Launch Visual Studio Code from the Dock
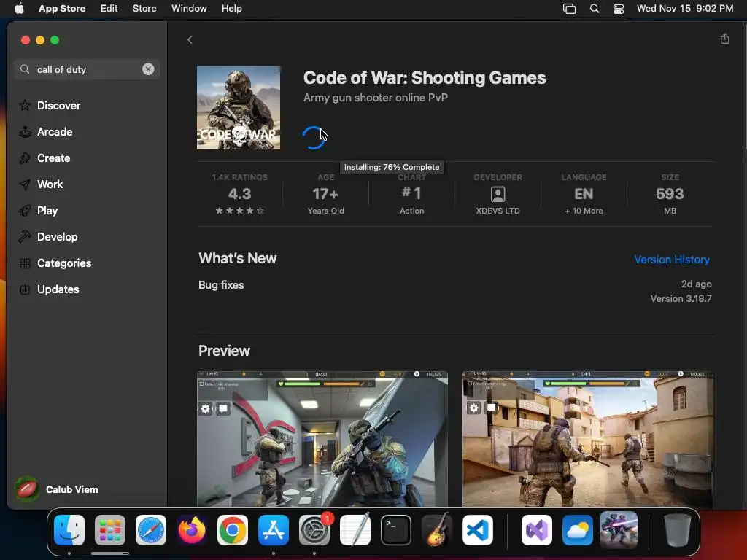The width and height of the screenshot is (747, 560). point(477,530)
